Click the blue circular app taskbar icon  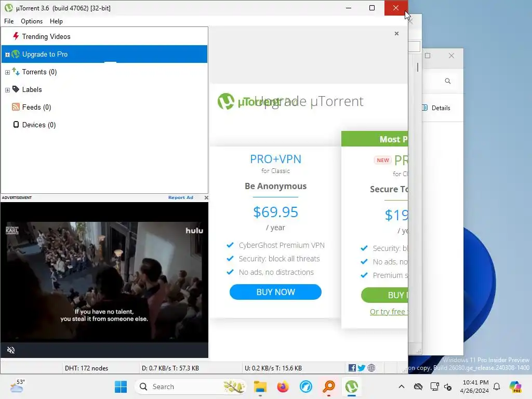(x=305, y=387)
